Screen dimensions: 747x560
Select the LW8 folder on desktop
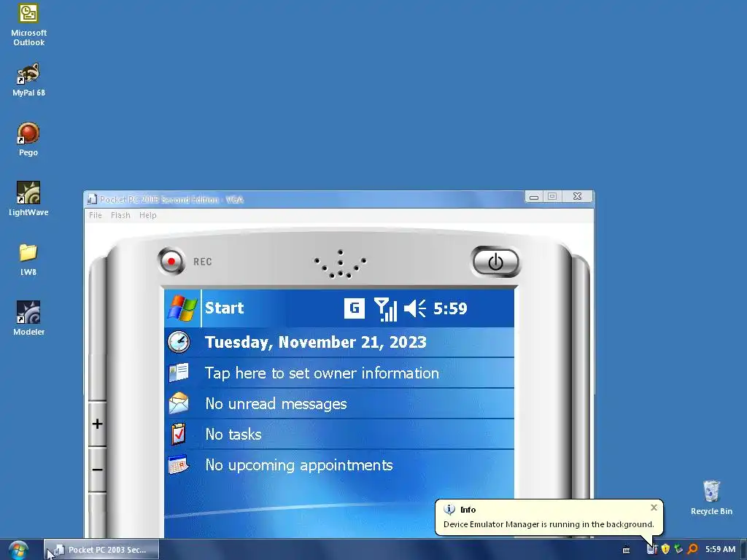28,260
